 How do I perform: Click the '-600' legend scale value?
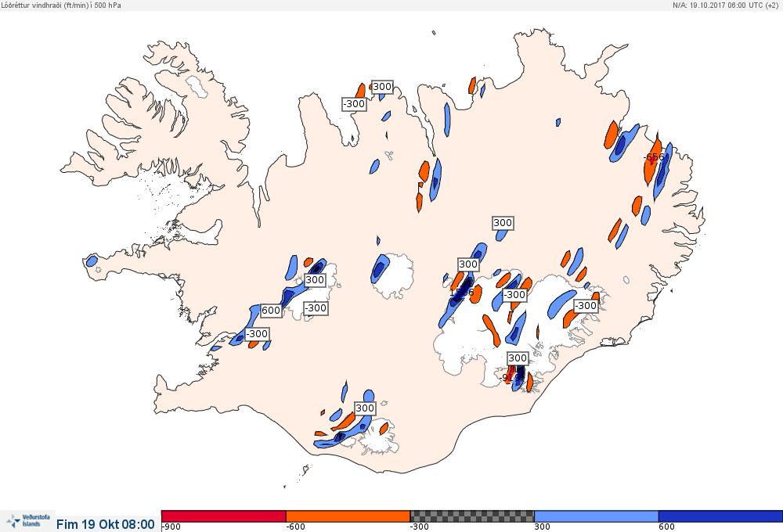pos(295,527)
